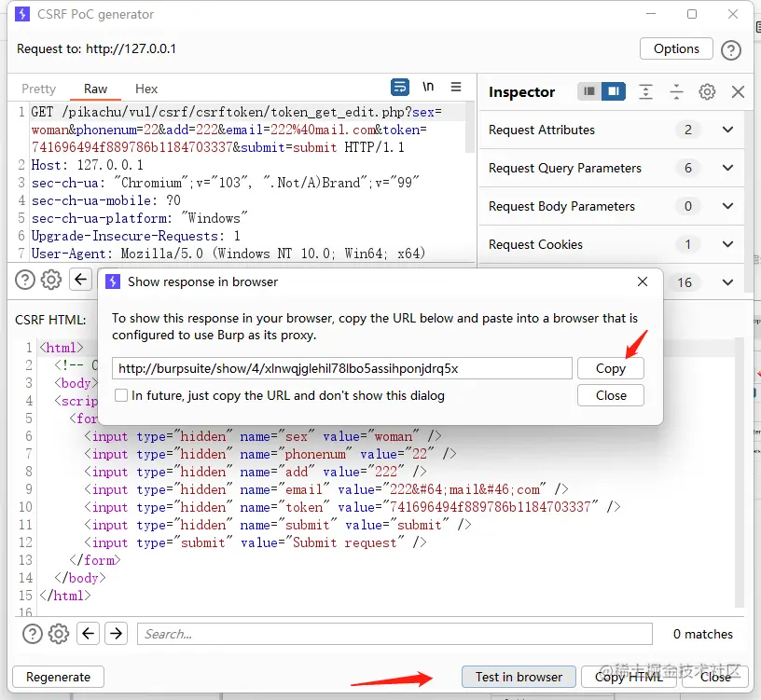Open request pane search settings gear
The width and height of the screenshot is (761, 700).
pos(51,280)
